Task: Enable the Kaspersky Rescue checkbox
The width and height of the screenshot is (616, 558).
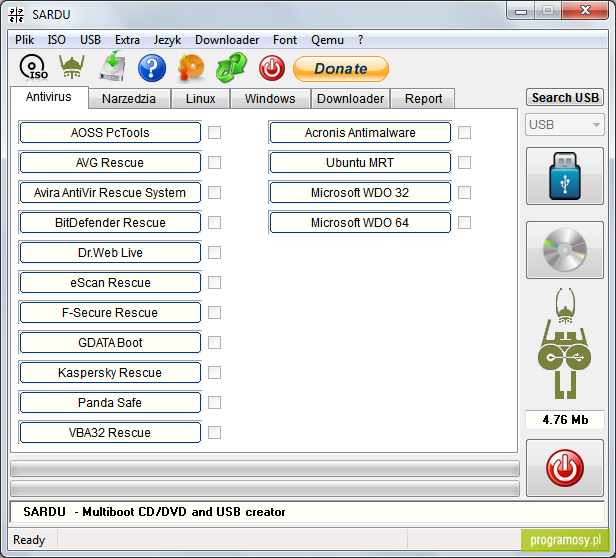Action: [x=214, y=373]
